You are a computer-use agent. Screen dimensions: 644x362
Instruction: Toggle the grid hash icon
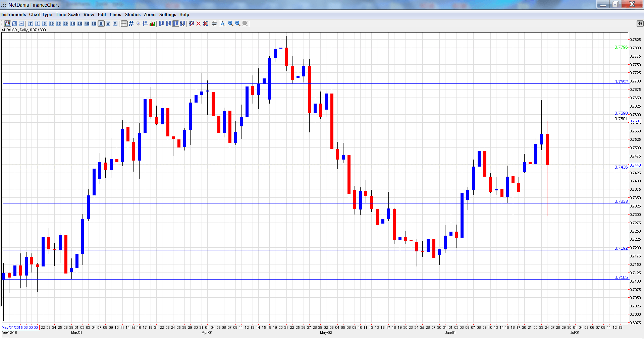point(131,23)
